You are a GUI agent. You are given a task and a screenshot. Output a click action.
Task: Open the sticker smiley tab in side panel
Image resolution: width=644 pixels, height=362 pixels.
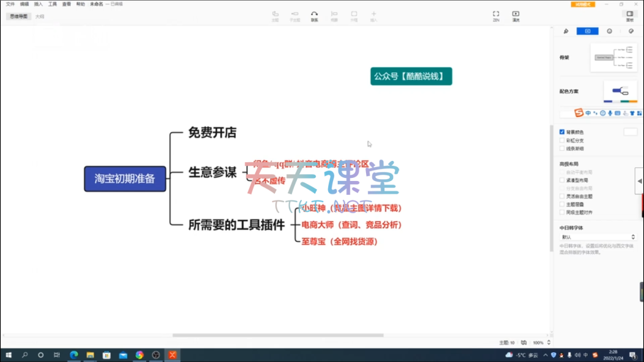tap(609, 31)
